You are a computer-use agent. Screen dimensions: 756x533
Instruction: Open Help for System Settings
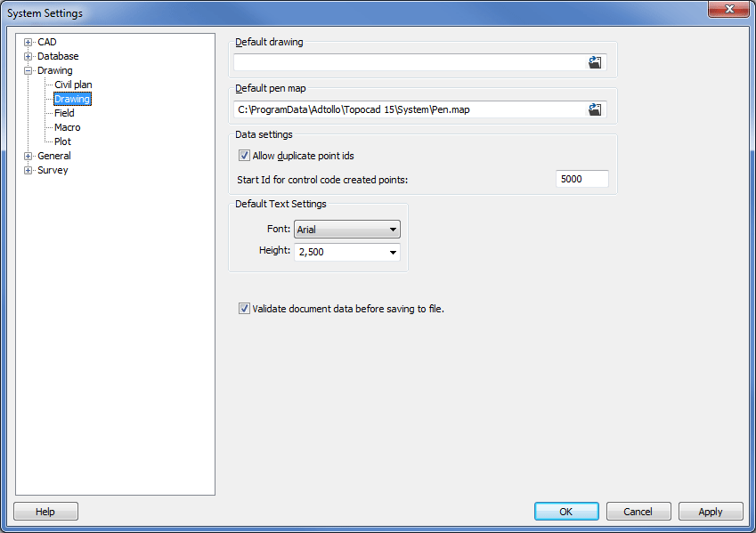[x=45, y=512]
